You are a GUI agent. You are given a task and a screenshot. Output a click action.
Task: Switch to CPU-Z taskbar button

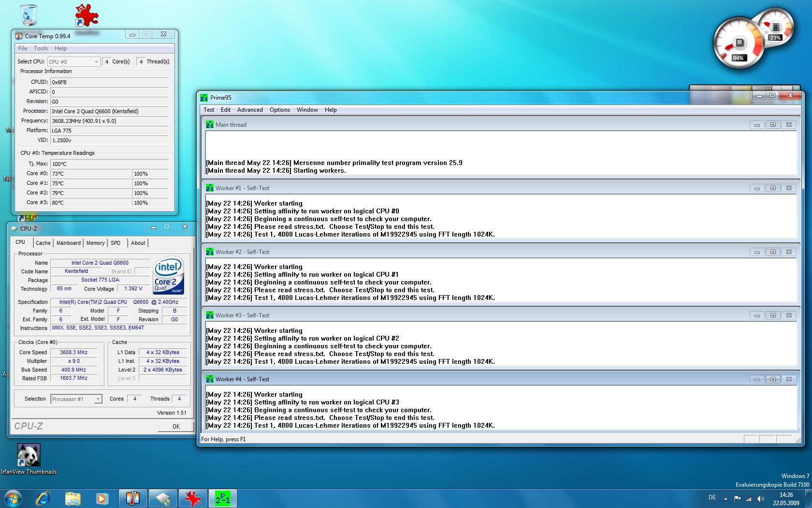click(162, 498)
